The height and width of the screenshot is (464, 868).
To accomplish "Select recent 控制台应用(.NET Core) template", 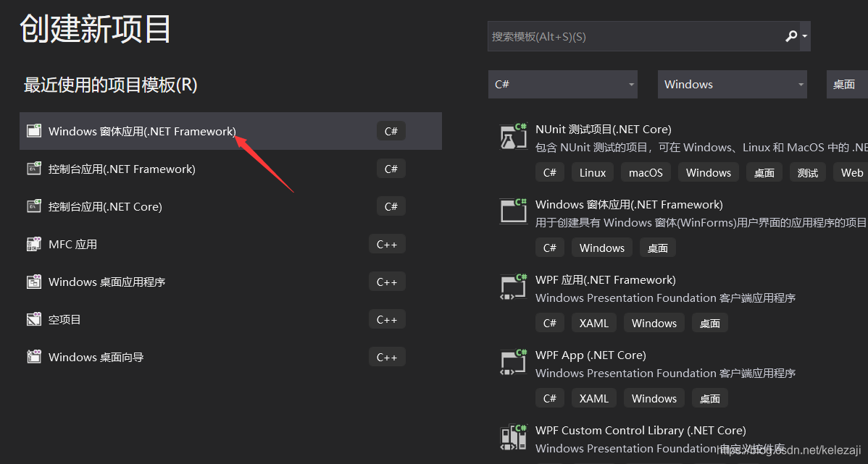I will (230, 206).
